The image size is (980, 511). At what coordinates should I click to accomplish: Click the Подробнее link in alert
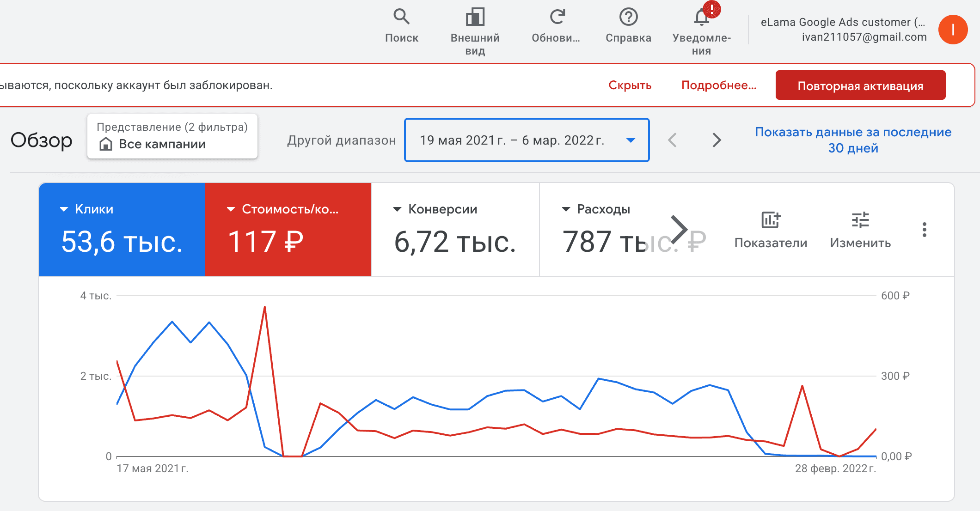[x=719, y=85]
